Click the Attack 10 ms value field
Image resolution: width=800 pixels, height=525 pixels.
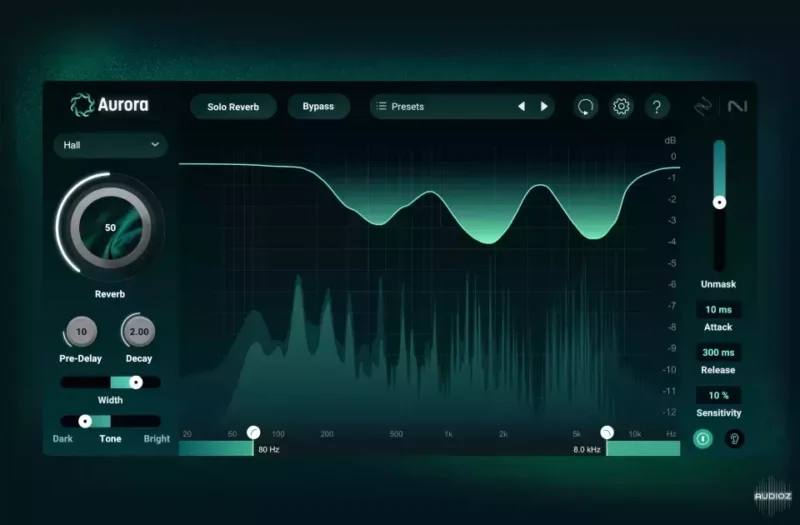718,310
